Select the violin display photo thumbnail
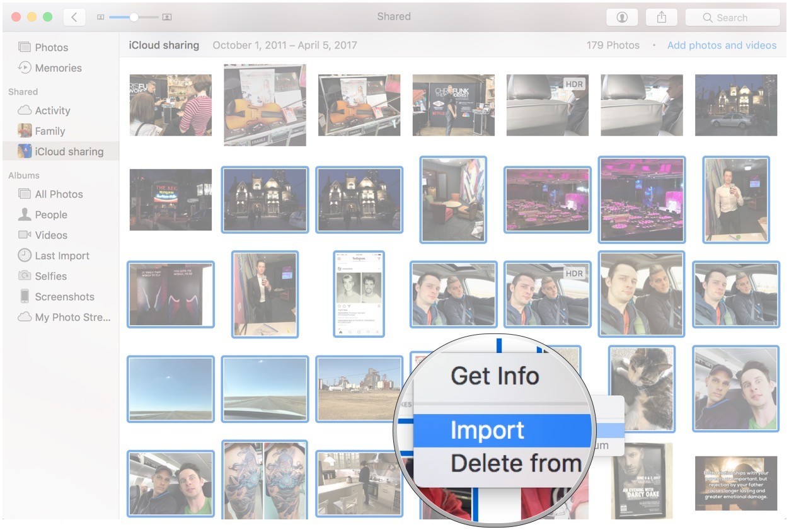The height and width of the screenshot is (532, 789). tap(265, 105)
